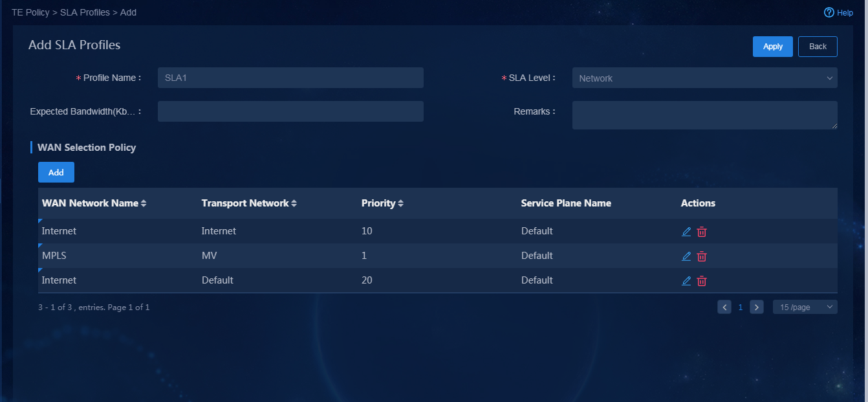Edit the Internet priority 20 row
The image size is (868, 402).
pos(686,281)
